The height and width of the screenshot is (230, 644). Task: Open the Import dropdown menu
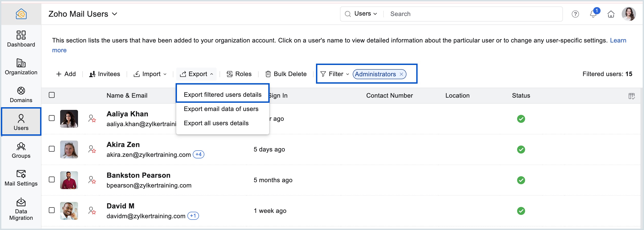click(150, 74)
